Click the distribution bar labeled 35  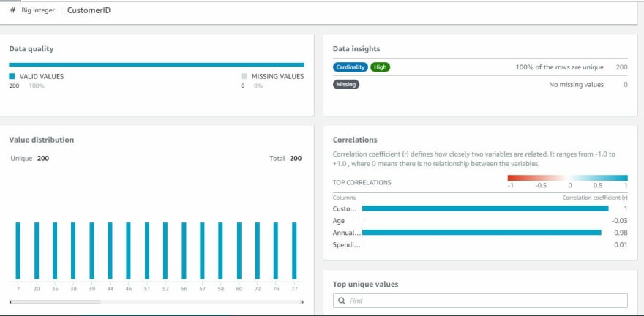55,251
